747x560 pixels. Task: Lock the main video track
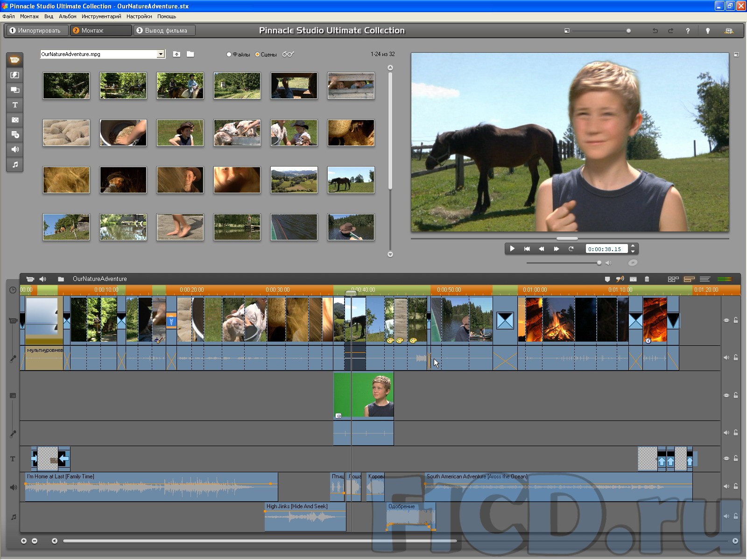pyautogui.click(x=736, y=320)
